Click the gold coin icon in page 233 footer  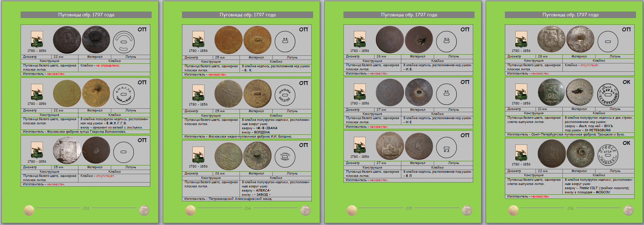pyautogui.click(x=29, y=210)
